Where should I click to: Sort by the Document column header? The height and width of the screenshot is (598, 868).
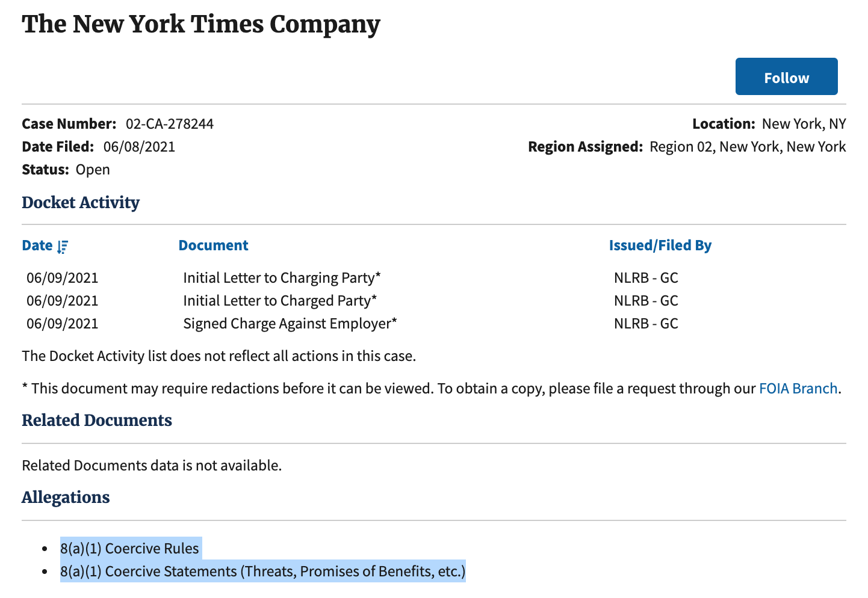pyautogui.click(x=213, y=245)
